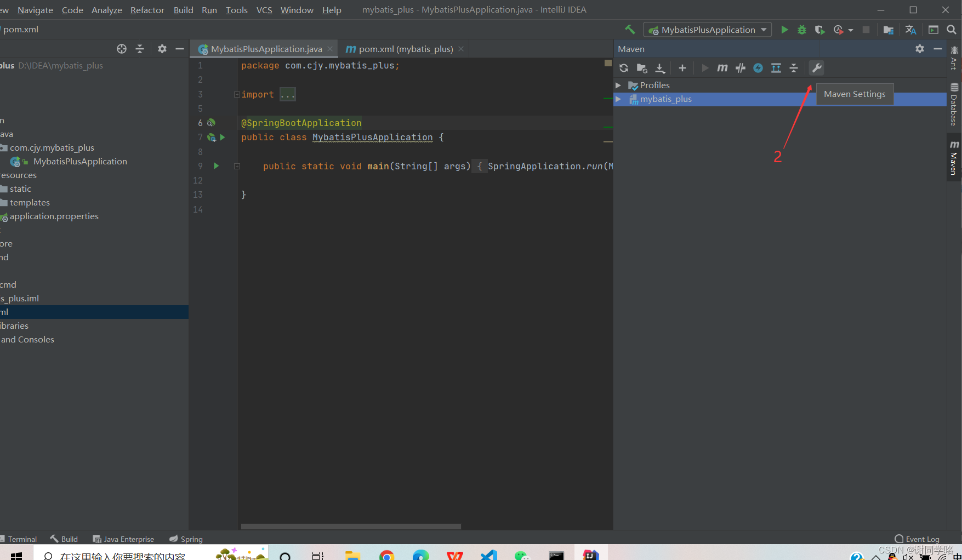Click the Run Anything window icon
Screen dimensions: 962x560
(933, 30)
